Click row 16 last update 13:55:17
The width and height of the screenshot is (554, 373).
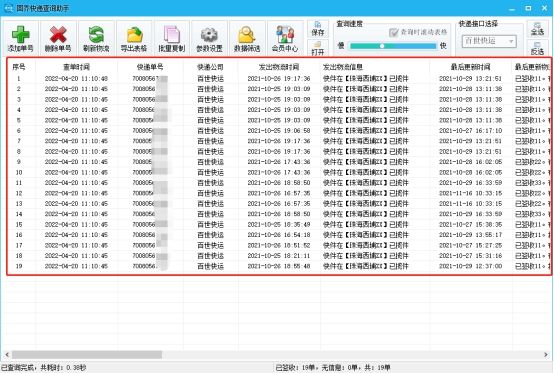[x=471, y=235]
